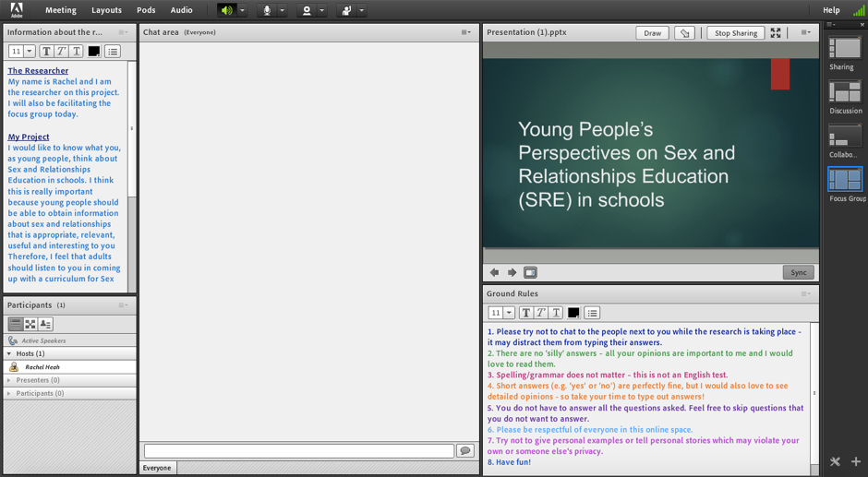This screenshot has height=477, width=868.
Task: Click the main presentation slide
Action: coord(651,153)
